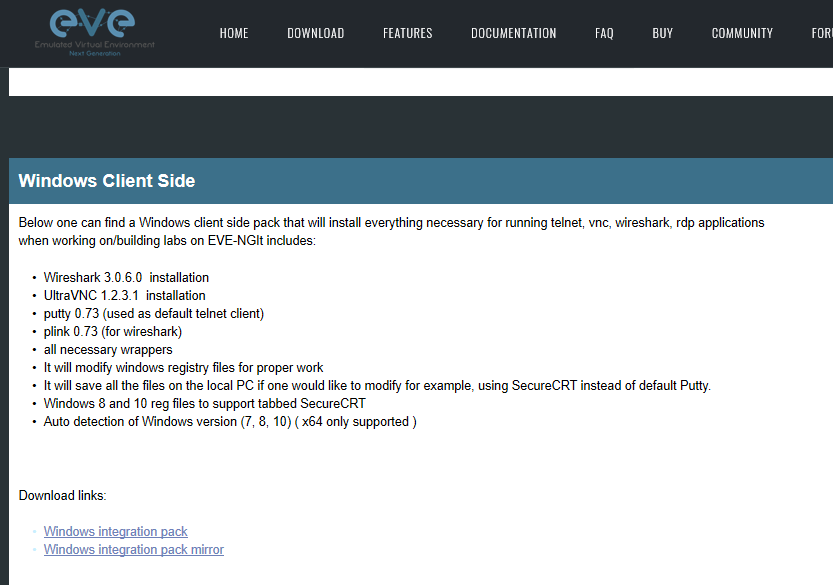Image resolution: width=833 pixels, height=585 pixels.
Task: Navigate to the FAQ page
Action: (604, 33)
